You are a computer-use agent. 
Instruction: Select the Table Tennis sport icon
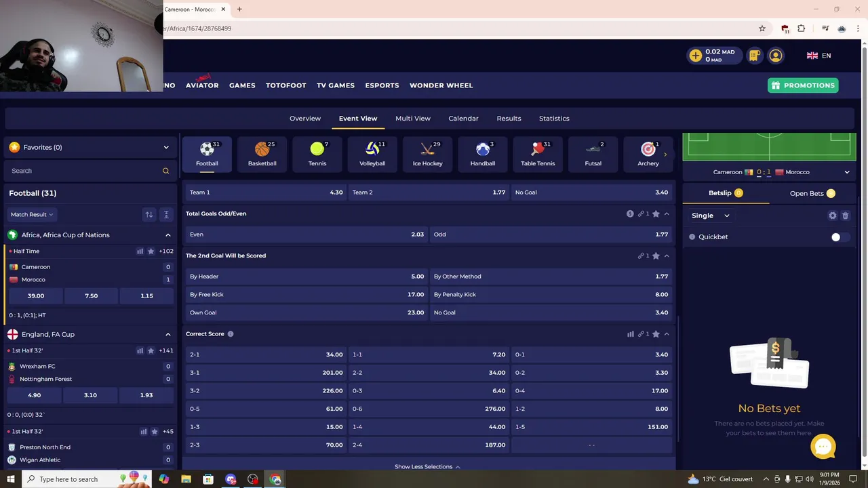538,154
